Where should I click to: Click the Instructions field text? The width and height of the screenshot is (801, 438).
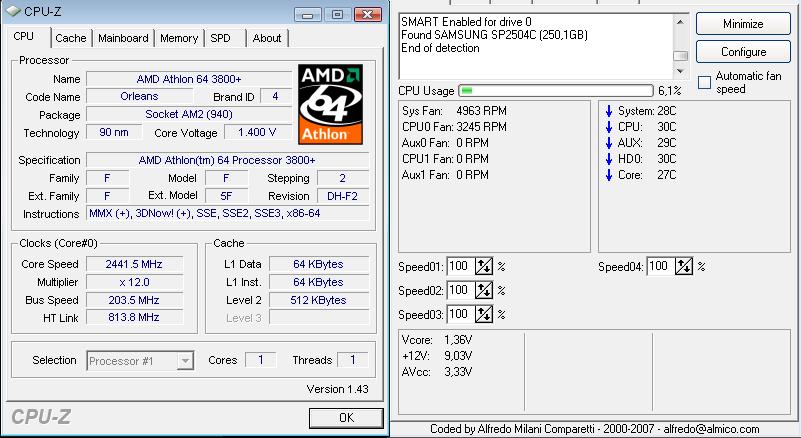[227, 213]
